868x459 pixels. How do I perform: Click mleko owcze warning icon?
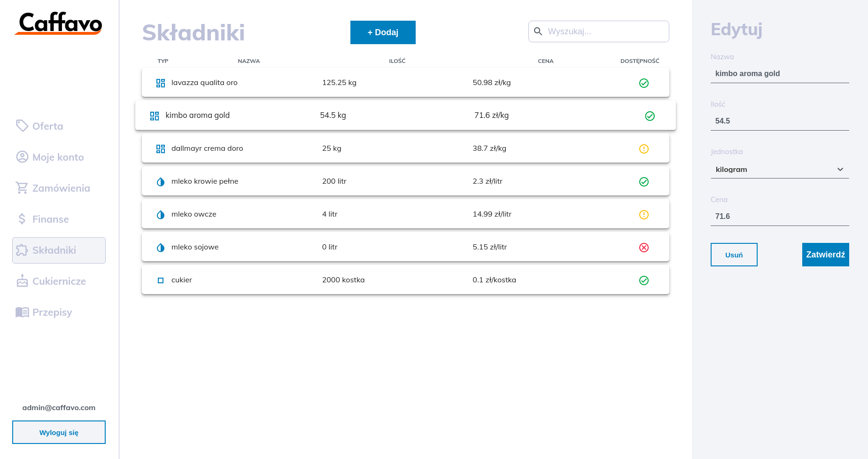[644, 215]
